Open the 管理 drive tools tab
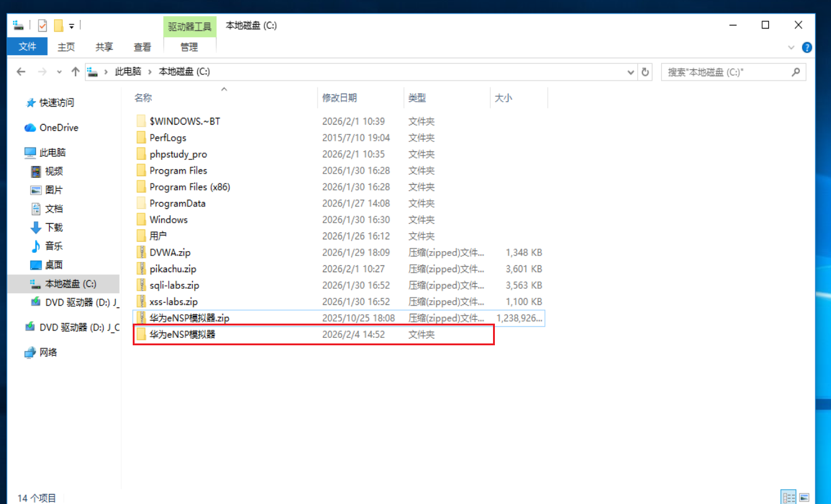This screenshot has height=504, width=831. [189, 46]
